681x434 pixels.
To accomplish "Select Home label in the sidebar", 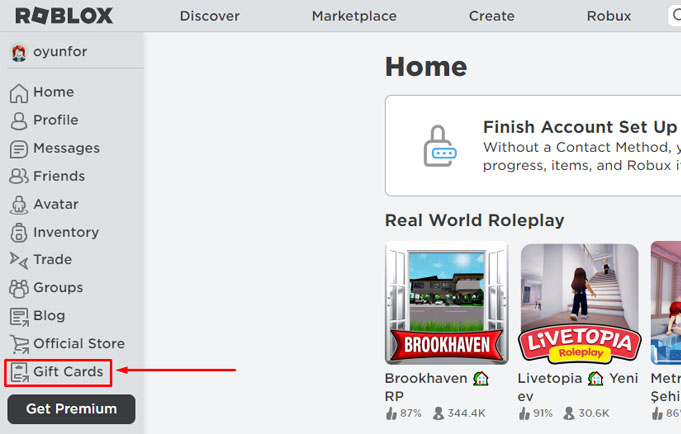I will coord(53,92).
